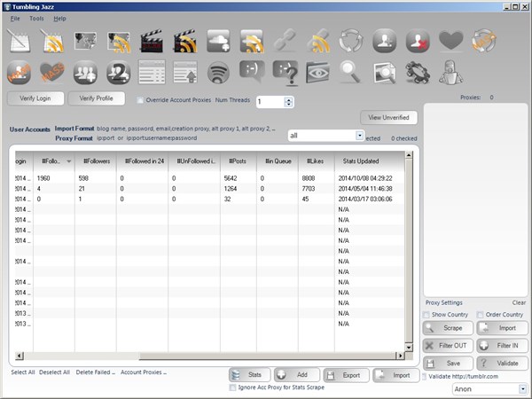Screen dimensions: 532x399
Task: Click the mass like heart icon
Action: pos(52,72)
